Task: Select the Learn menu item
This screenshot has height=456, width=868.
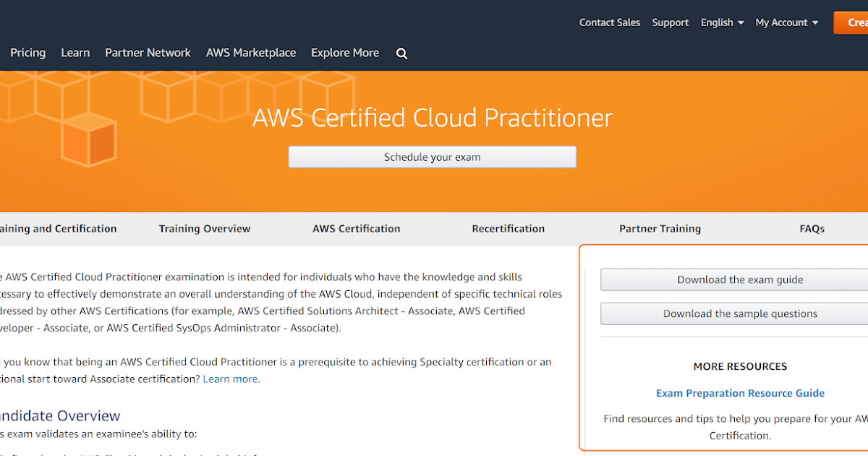Action: [75, 53]
